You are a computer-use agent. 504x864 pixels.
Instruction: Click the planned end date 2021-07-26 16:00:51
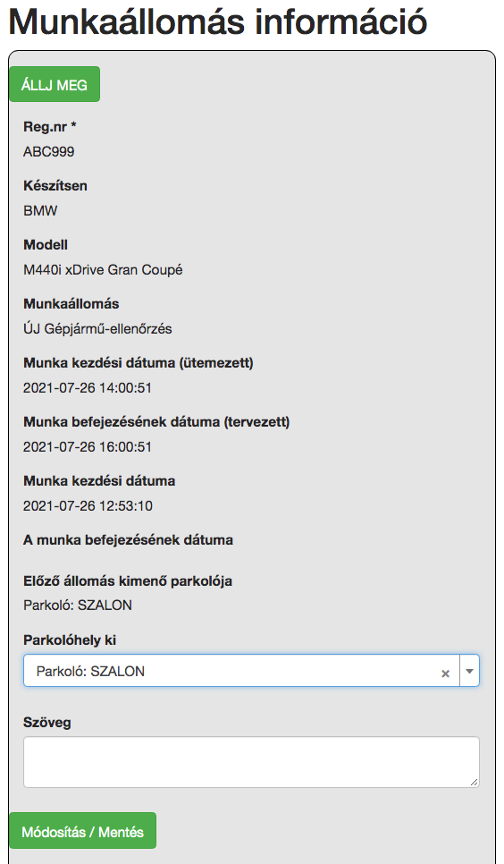[x=87, y=447]
